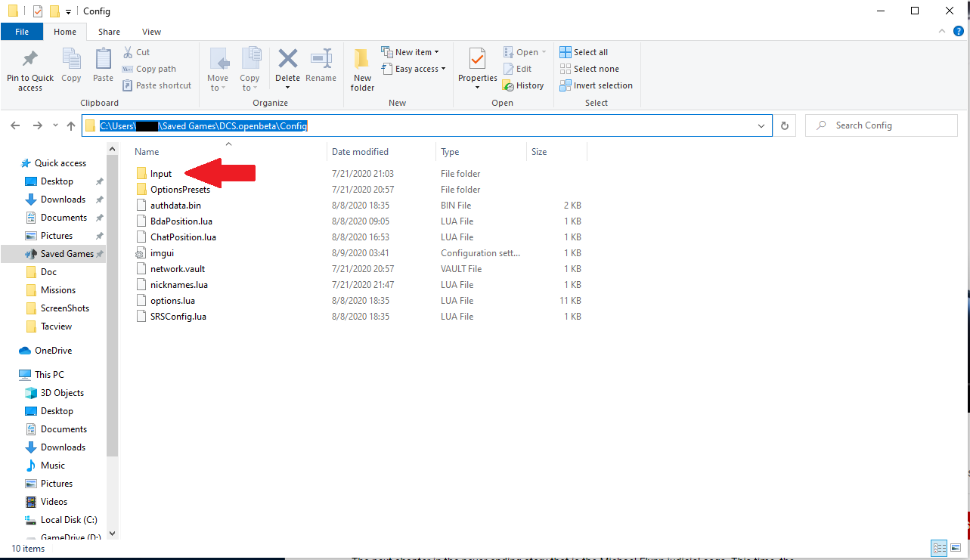Screen dimensions: 970x560
Task: Go Up one folder level
Action: click(71, 125)
